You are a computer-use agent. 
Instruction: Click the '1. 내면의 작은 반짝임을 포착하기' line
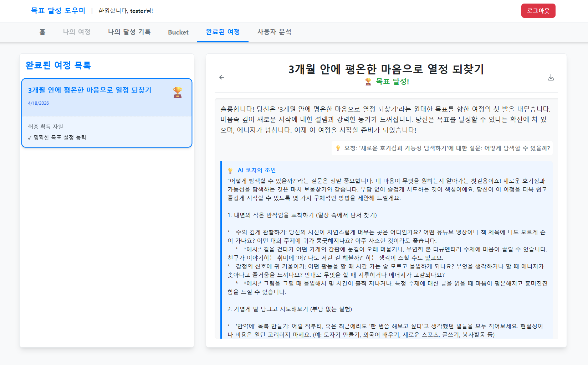click(x=302, y=215)
